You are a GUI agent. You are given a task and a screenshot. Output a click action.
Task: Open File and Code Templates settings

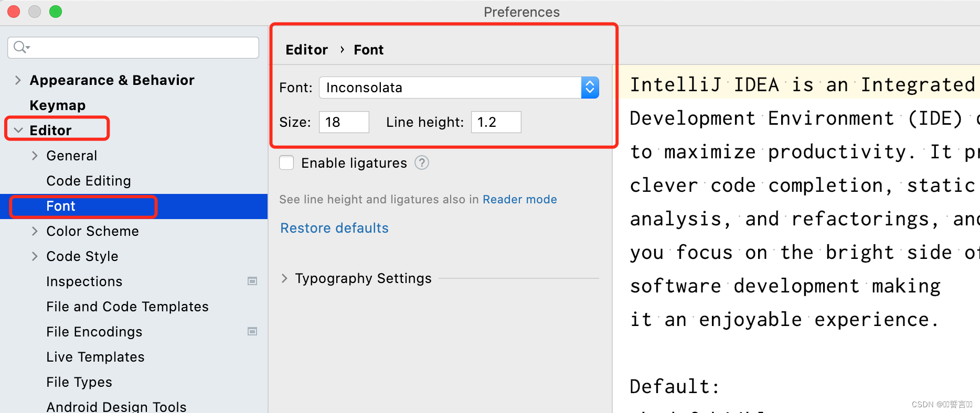click(x=127, y=307)
